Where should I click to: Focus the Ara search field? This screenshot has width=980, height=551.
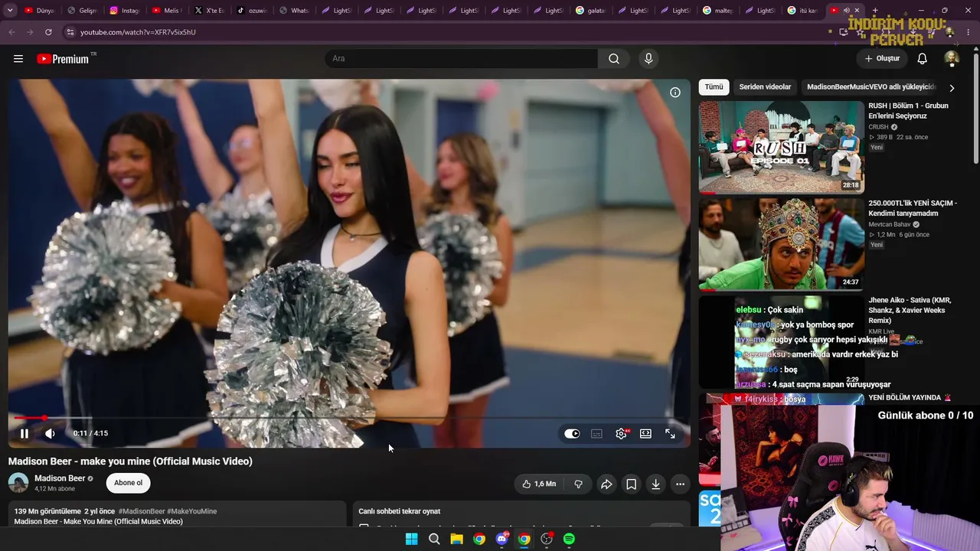[x=462, y=59]
